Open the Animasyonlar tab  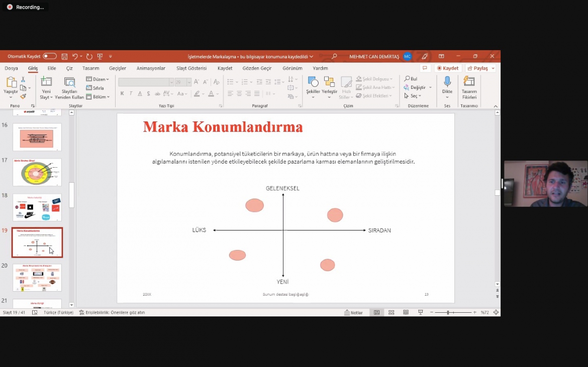tap(151, 68)
